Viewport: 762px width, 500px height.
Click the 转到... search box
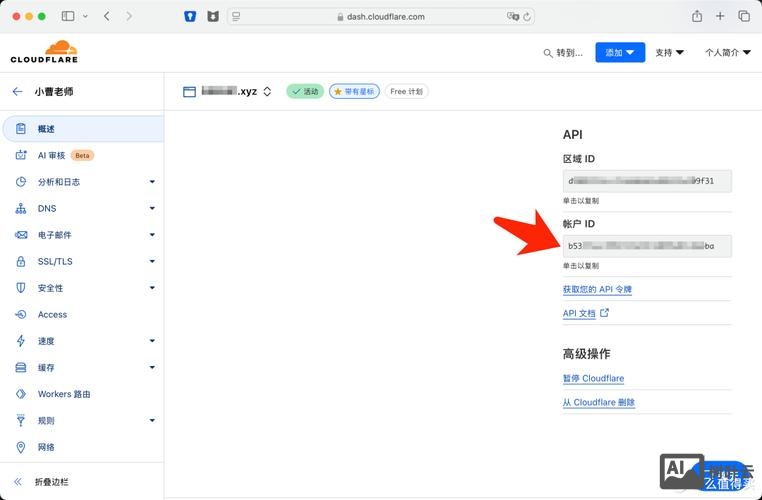pos(563,52)
